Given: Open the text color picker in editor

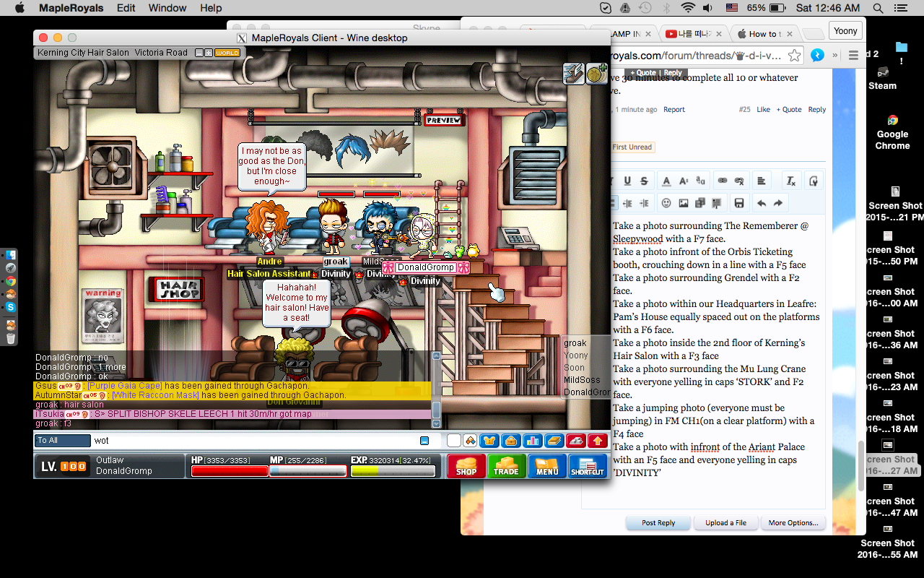Looking at the screenshot, I should coord(666,181).
